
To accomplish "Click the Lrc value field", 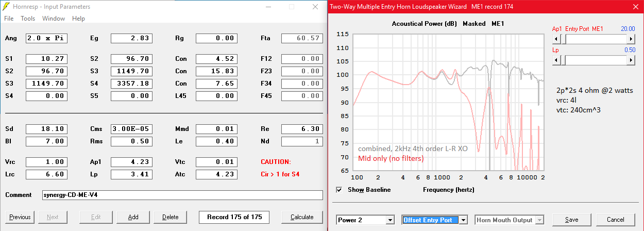I will click(46, 174).
